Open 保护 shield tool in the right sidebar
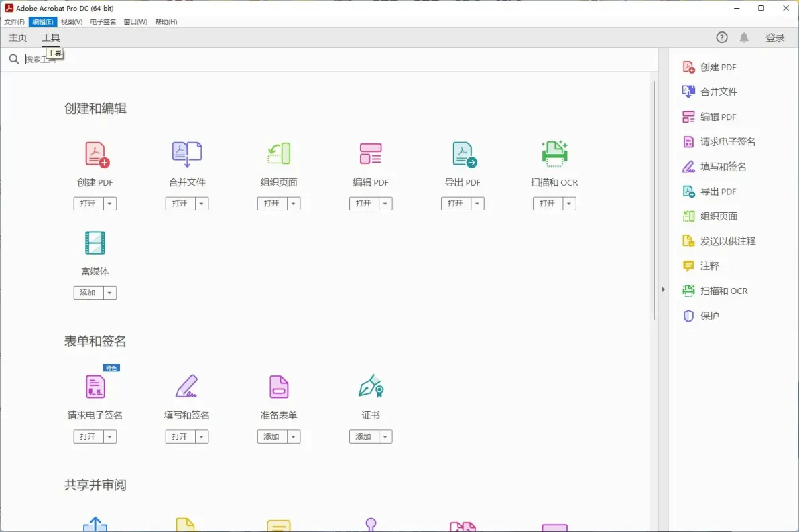This screenshot has height=532, width=799. [x=700, y=316]
